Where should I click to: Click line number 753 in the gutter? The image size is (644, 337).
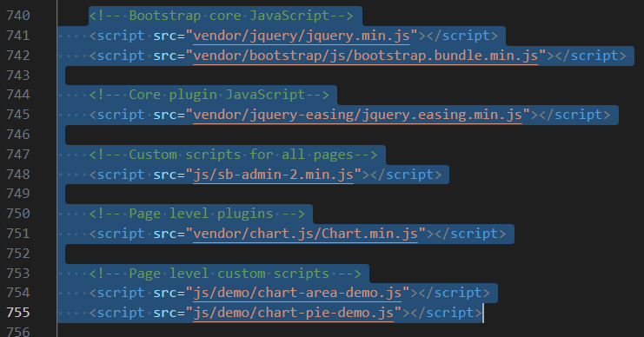coord(18,274)
